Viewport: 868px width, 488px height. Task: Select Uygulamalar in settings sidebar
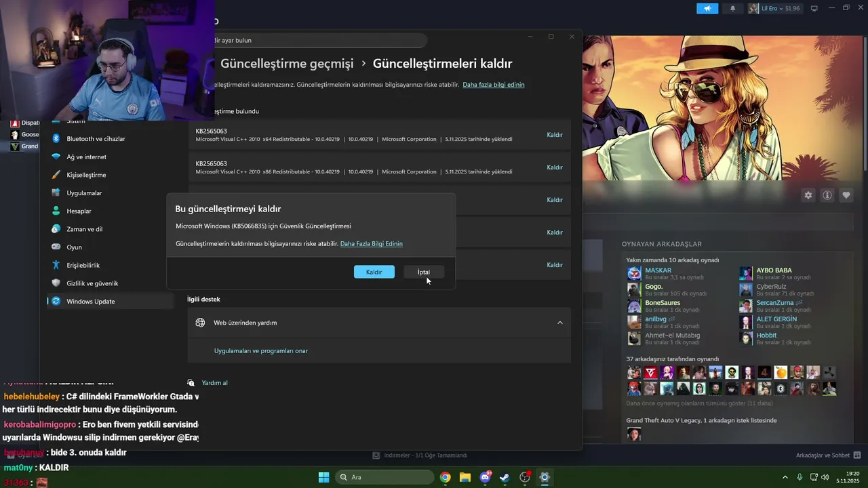[x=84, y=193]
